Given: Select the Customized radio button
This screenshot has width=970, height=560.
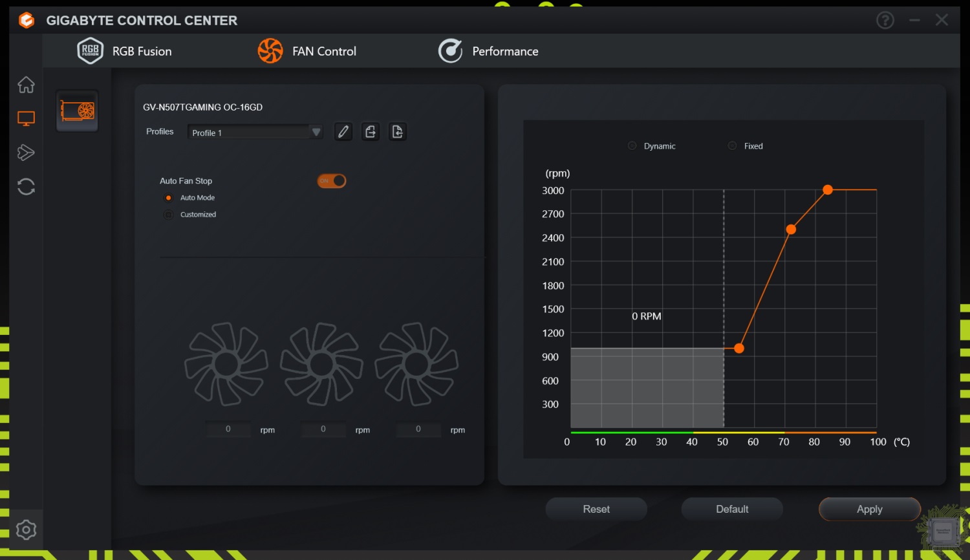Looking at the screenshot, I should pyautogui.click(x=169, y=215).
